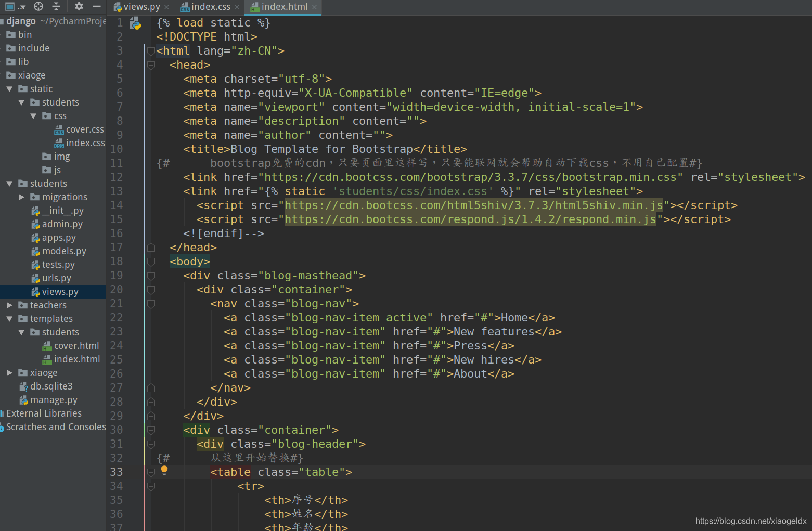Select the js folder

click(51, 170)
